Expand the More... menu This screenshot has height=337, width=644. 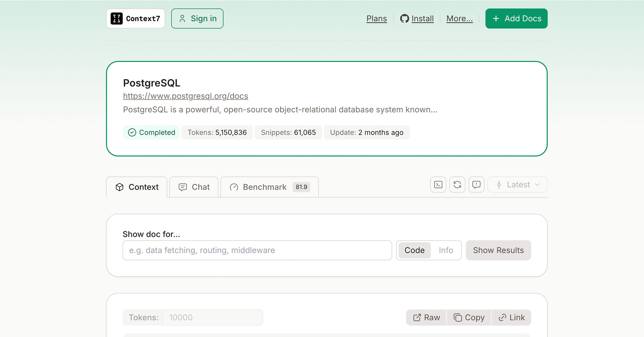click(459, 18)
